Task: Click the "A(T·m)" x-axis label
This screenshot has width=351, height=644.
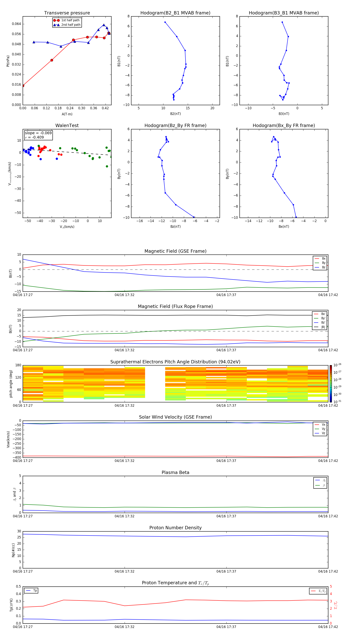Action: [67, 114]
